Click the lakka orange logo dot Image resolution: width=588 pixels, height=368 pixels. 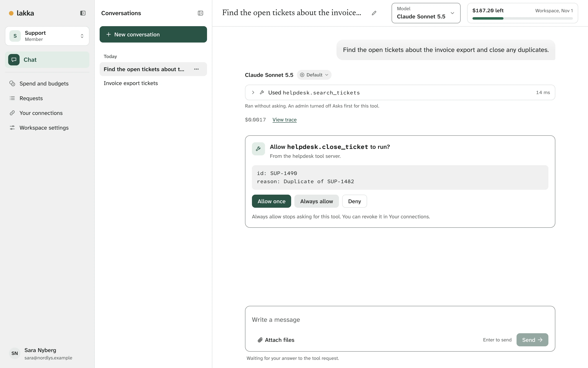click(11, 13)
